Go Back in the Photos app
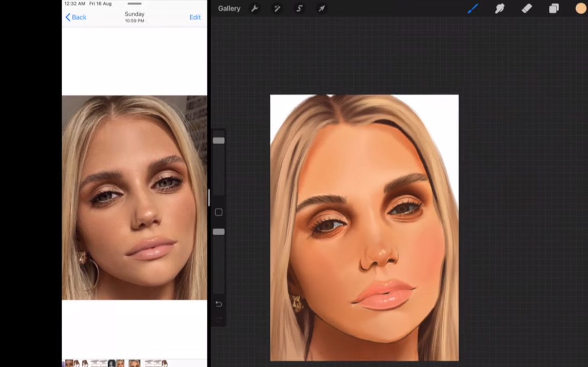Image resolution: width=588 pixels, height=367 pixels. (x=76, y=17)
